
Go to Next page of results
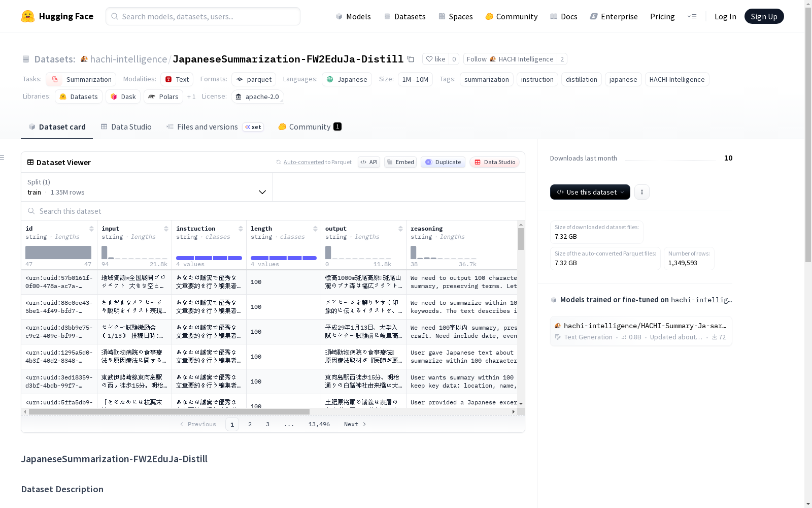[x=355, y=424]
